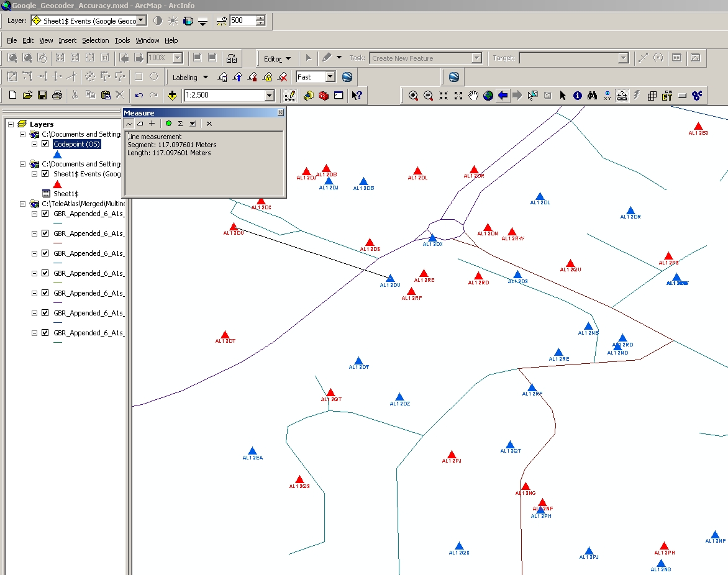
Task: Toggle Snap to Features green circle
Action: point(168,124)
